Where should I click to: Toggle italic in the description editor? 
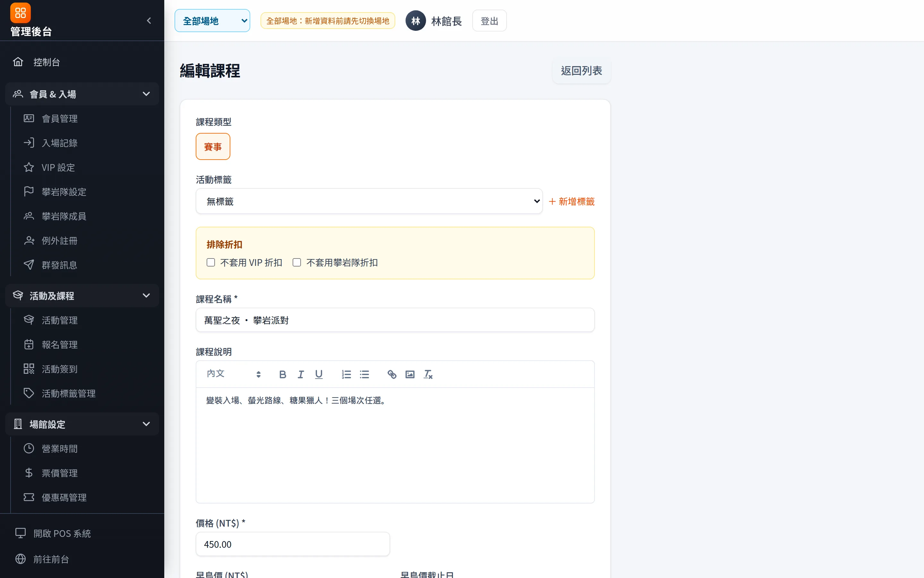click(301, 374)
